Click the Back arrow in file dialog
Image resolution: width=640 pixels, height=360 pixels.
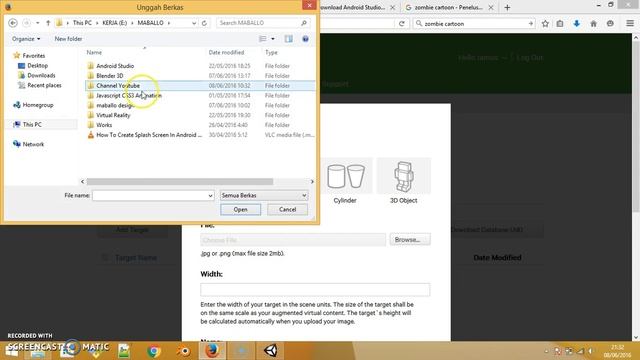coord(13,23)
